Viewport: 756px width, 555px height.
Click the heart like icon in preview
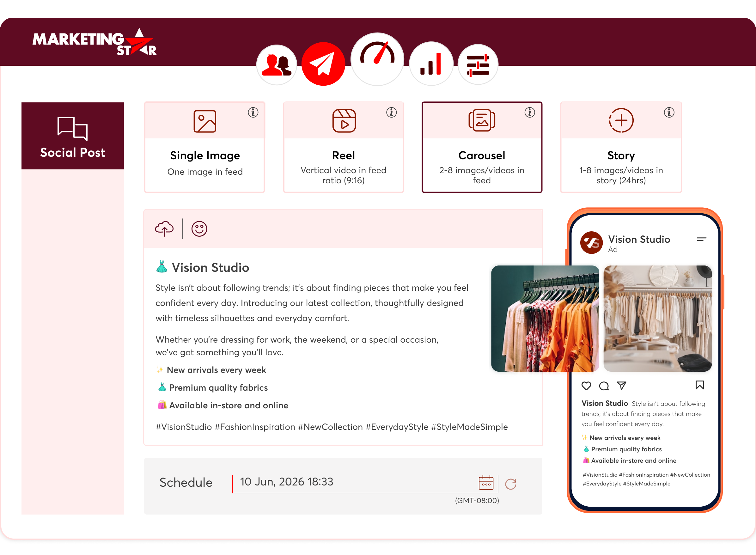586,386
